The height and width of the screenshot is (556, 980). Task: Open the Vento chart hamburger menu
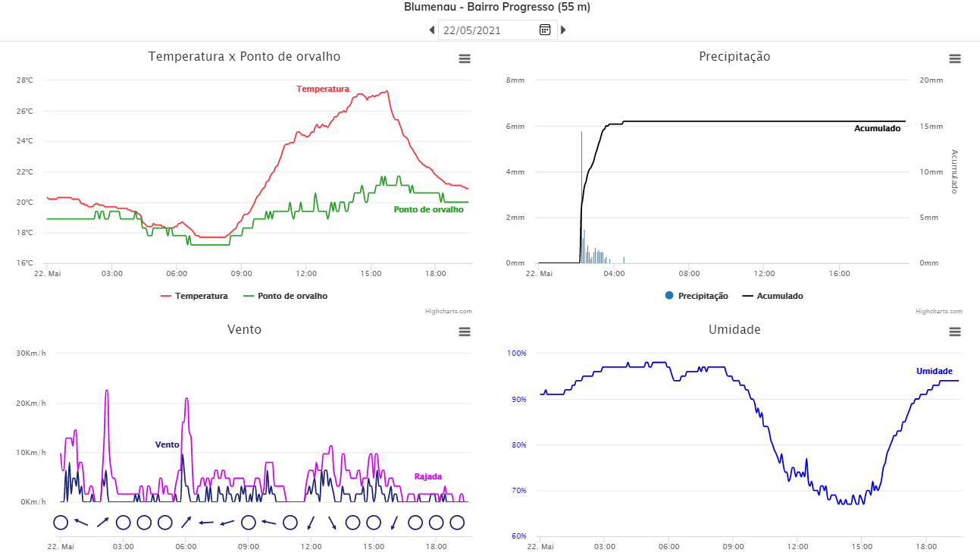click(465, 331)
